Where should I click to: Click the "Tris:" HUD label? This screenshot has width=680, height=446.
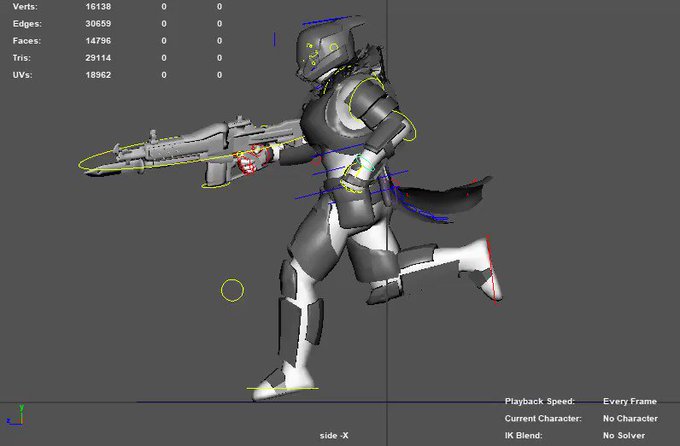click(x=22, y=58)
